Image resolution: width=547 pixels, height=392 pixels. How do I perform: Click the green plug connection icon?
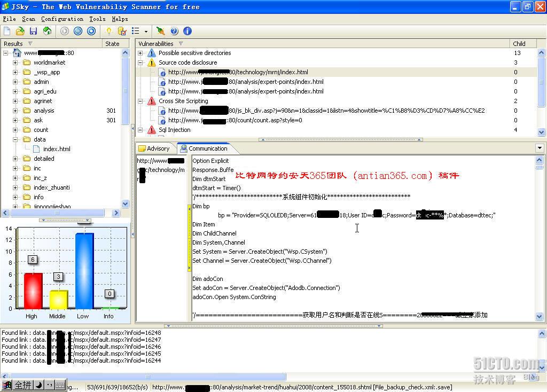point(160,31)
